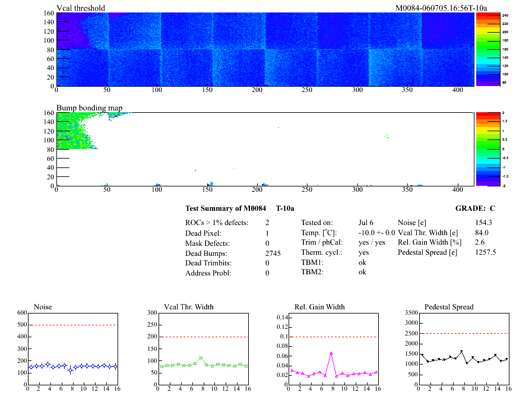Click the 'Trim / phCal:' label
The width and height of the screenshot is (532, 399).
pos(322,242)
